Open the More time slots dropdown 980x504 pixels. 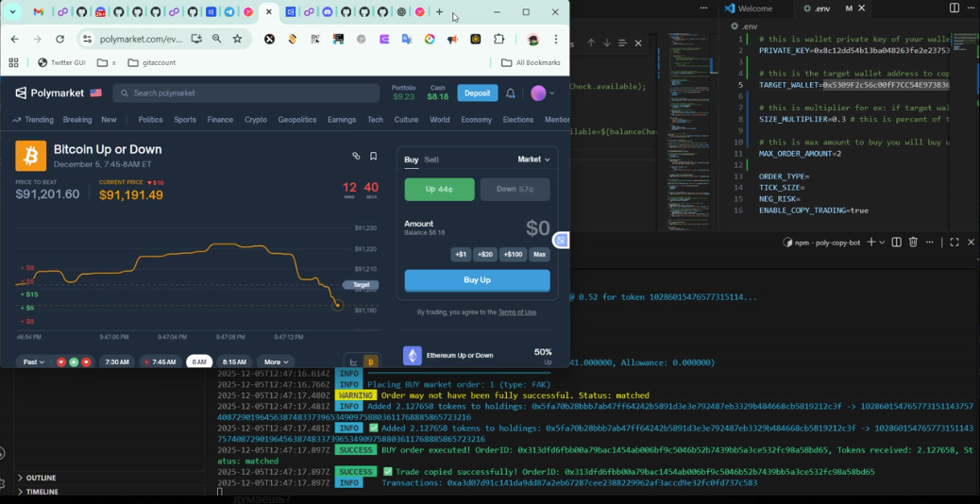tap(276, 361)
